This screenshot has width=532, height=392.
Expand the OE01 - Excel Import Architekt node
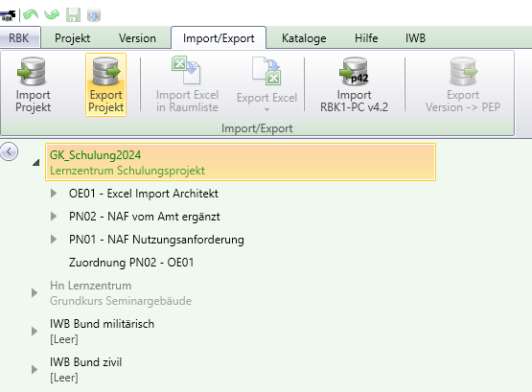(x=54, y=194)
